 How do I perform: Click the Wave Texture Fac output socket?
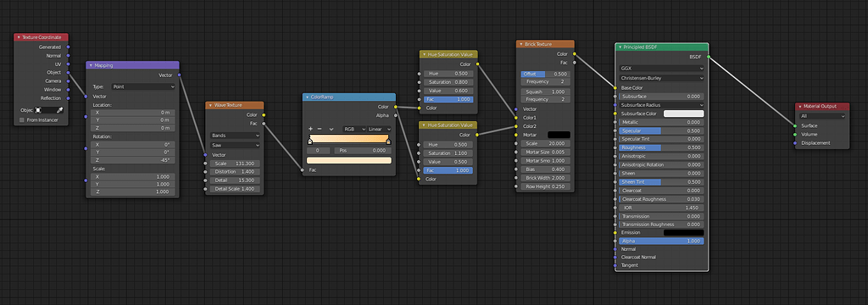point(264,124)
